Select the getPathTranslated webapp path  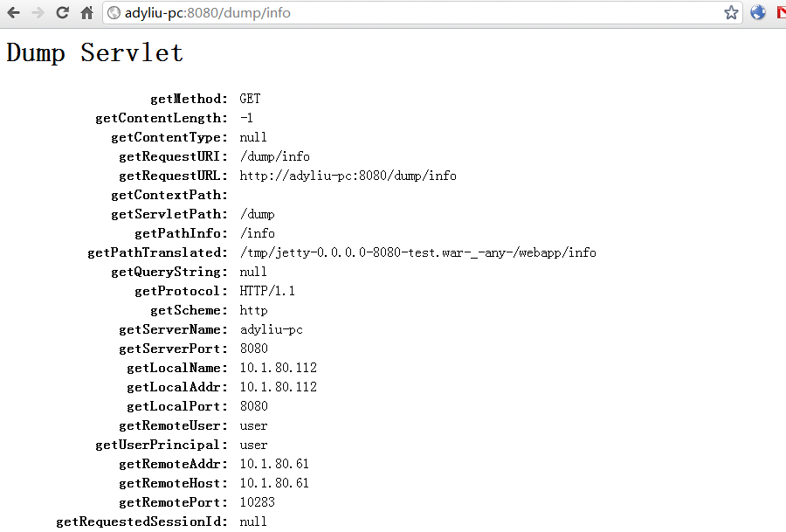pos(417,252)
